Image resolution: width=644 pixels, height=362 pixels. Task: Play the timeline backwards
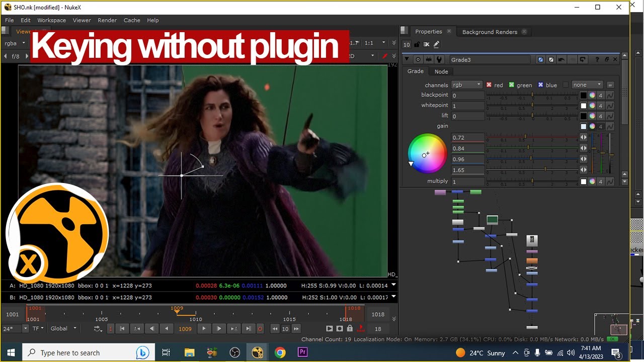pyautogui.click(x=167, y=329)
